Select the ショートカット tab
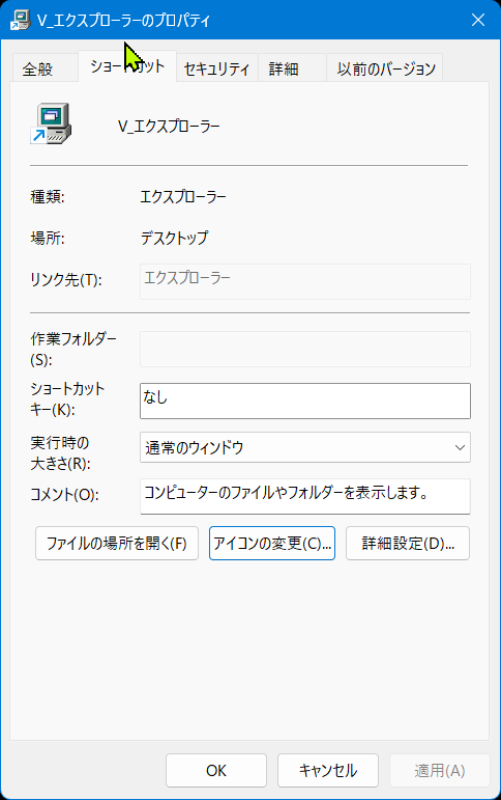Screen dimensions: 501x800 click(127, 66)
